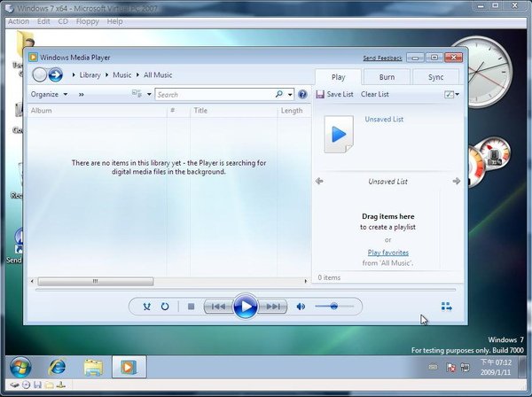Open the Library breadcrumb
Screen dimensions: 532x397
click(90, 75)
